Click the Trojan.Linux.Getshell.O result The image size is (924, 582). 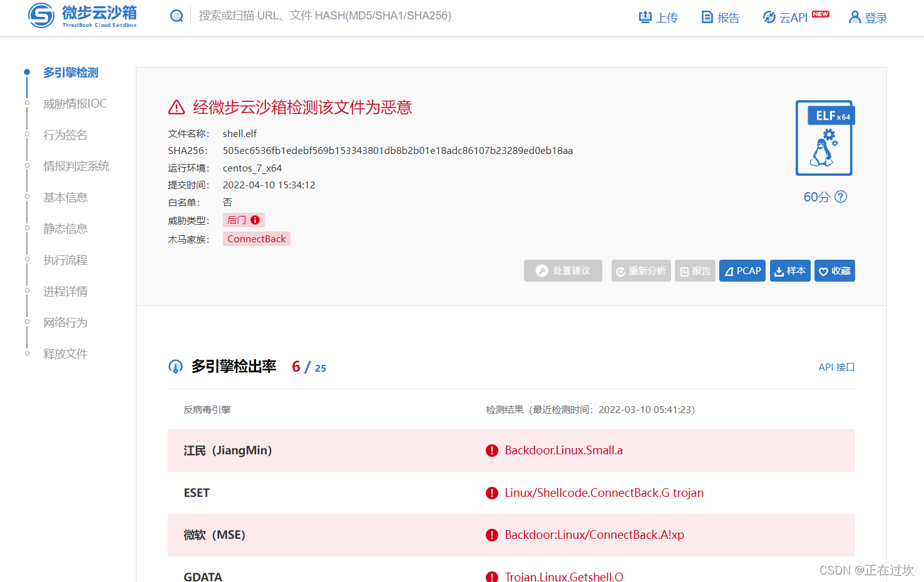coord(564,576)
